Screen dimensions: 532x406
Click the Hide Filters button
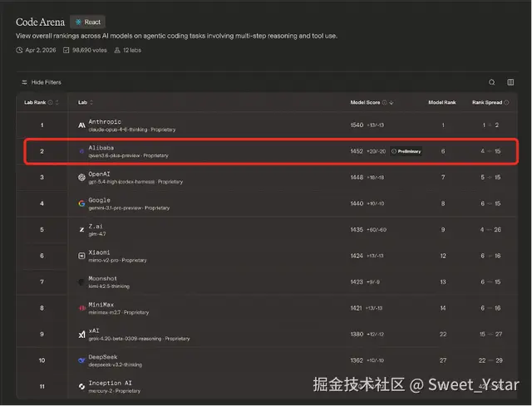pos(41,82)
